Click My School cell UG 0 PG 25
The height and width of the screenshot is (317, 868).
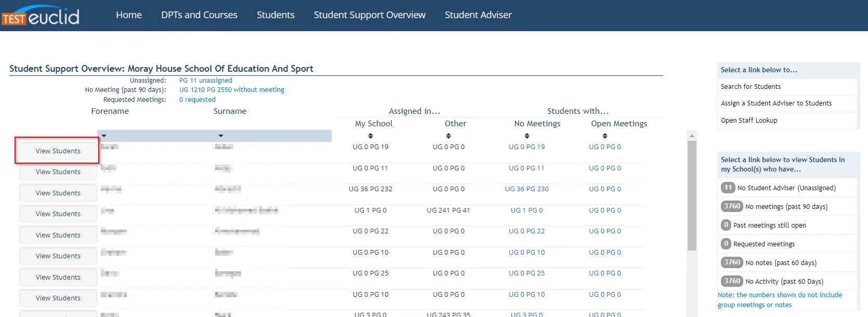pos(371,273)
